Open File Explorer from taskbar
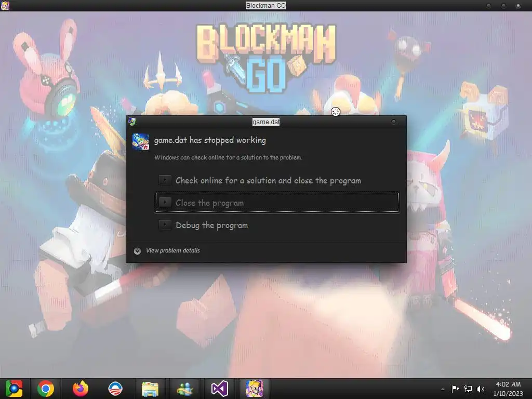This screenshot has height=399, width=532. point(150,389)
